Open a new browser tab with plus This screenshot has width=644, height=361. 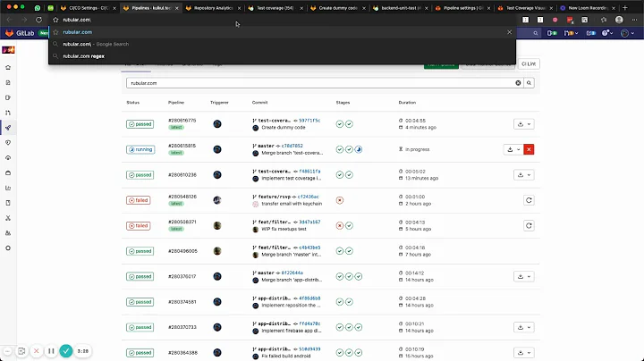tap(625, 8)
